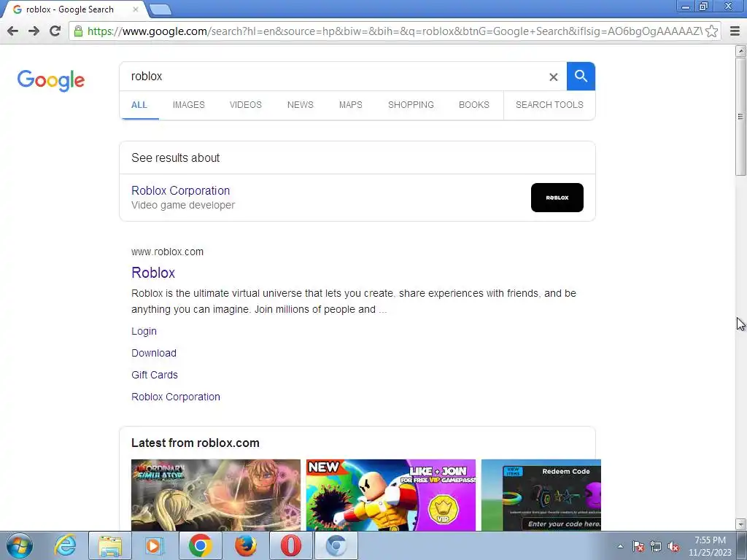Click the taskbar clock showing 7:55 PM
747x560 pixels.
coord(710,546)
